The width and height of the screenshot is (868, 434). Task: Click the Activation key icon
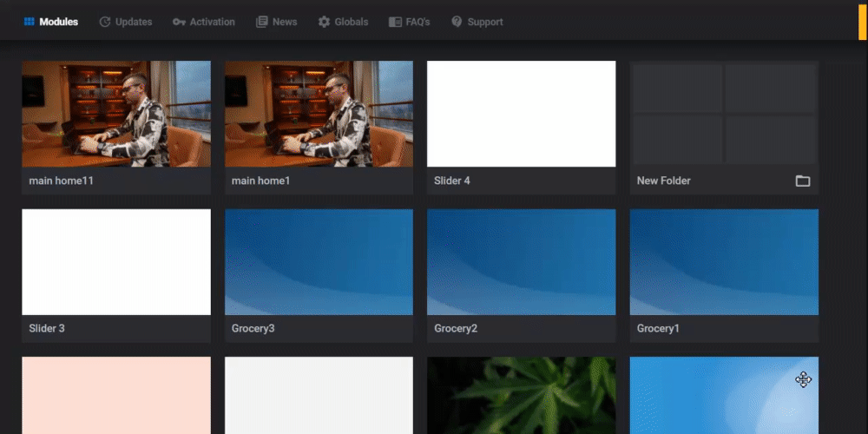tap(179, 23)
